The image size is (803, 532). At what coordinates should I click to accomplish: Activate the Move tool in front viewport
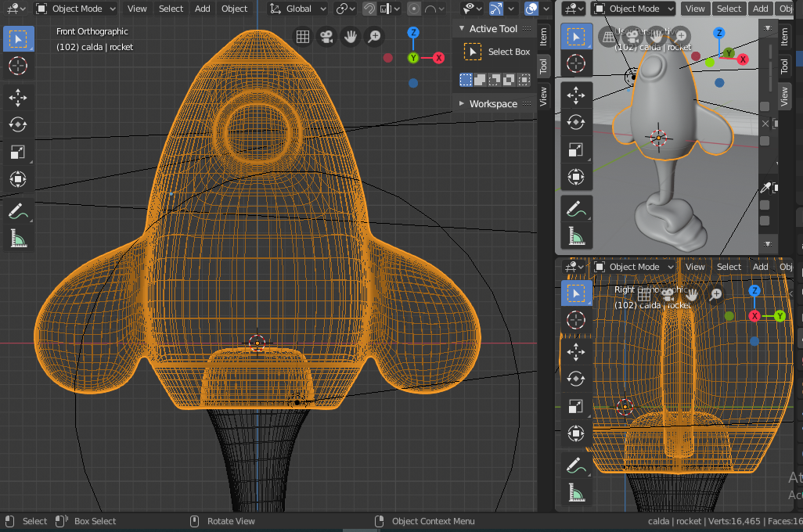coord(18,97)
